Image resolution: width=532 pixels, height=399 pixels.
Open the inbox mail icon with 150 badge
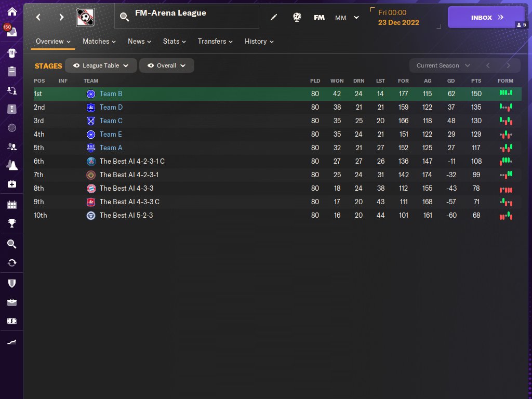(x=11, y=31)
